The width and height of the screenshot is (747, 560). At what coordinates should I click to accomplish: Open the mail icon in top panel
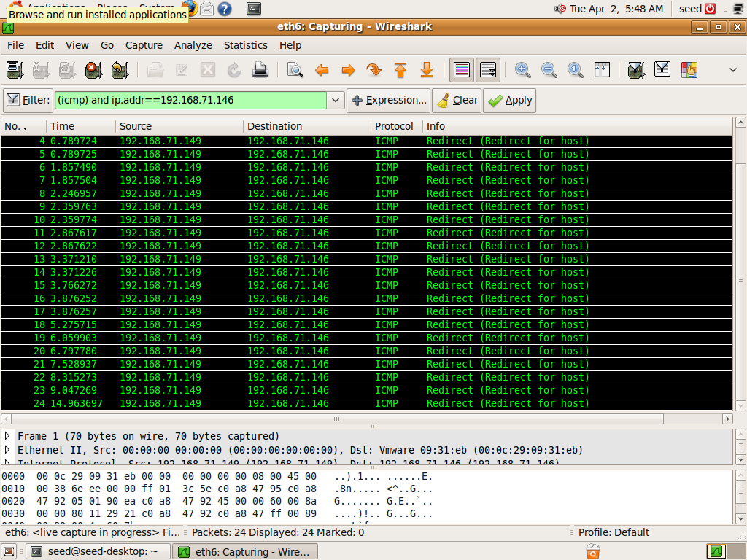click(206, 9)
